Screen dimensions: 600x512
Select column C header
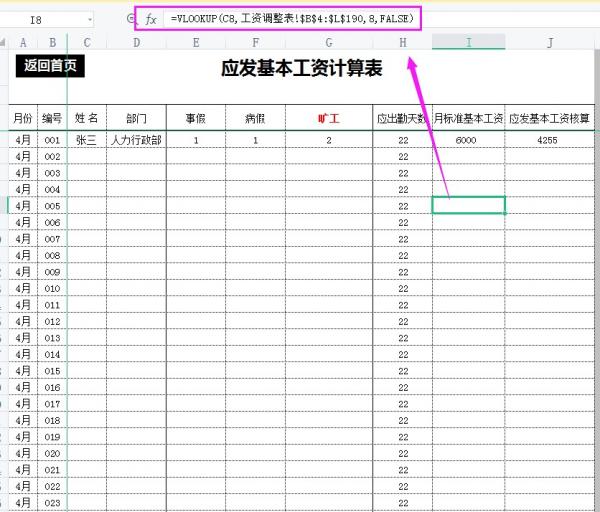tap(87, 42)
